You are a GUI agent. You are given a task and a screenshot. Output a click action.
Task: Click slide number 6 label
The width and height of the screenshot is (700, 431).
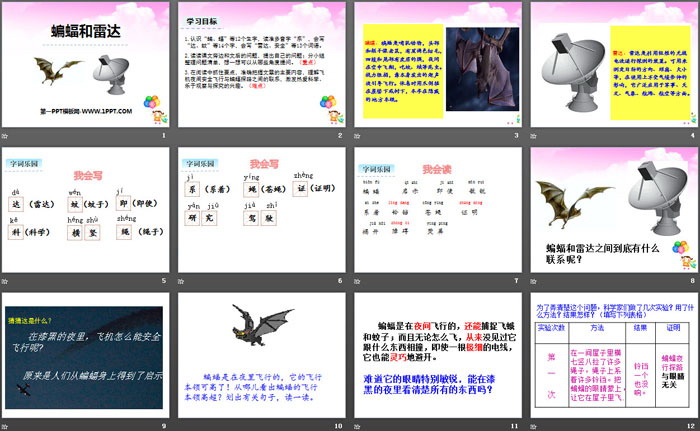(340, 280)
